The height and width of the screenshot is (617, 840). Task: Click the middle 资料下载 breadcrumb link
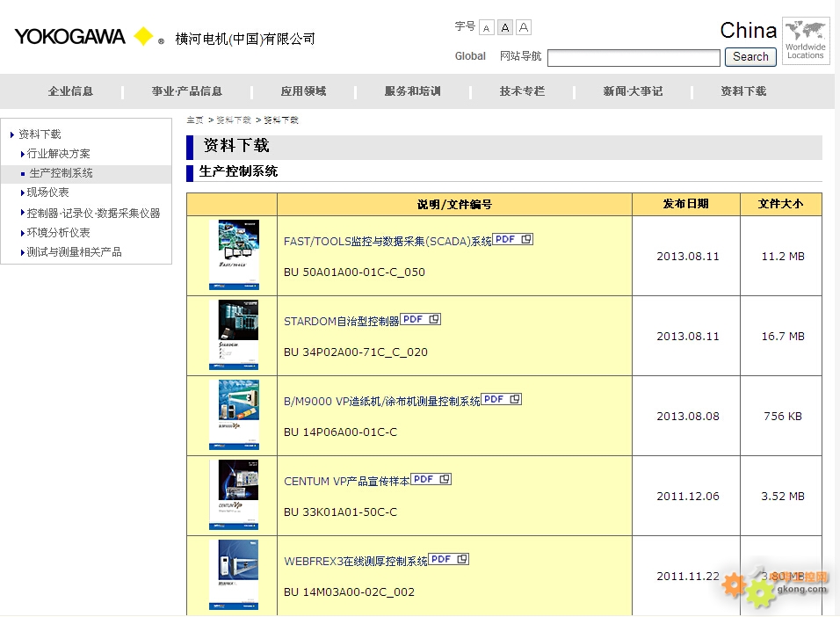tap(234, 120)
